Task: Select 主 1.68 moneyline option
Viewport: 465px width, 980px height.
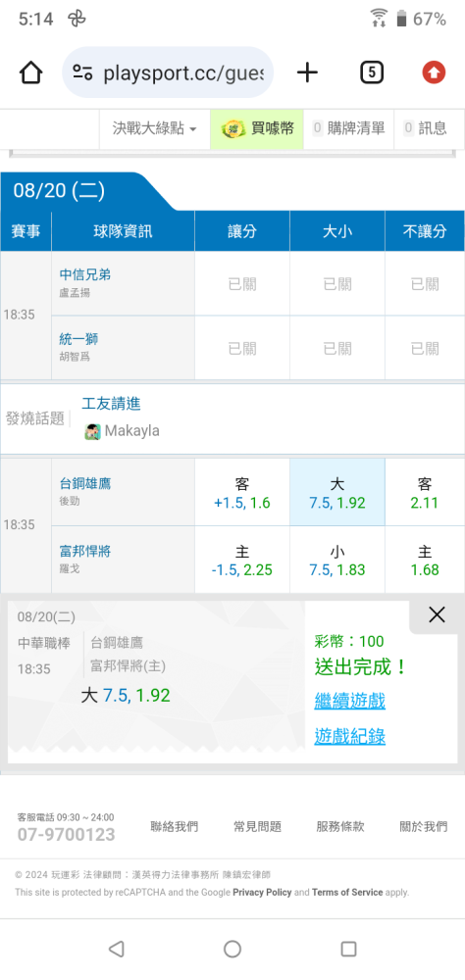Action: (x=425, y=560)
